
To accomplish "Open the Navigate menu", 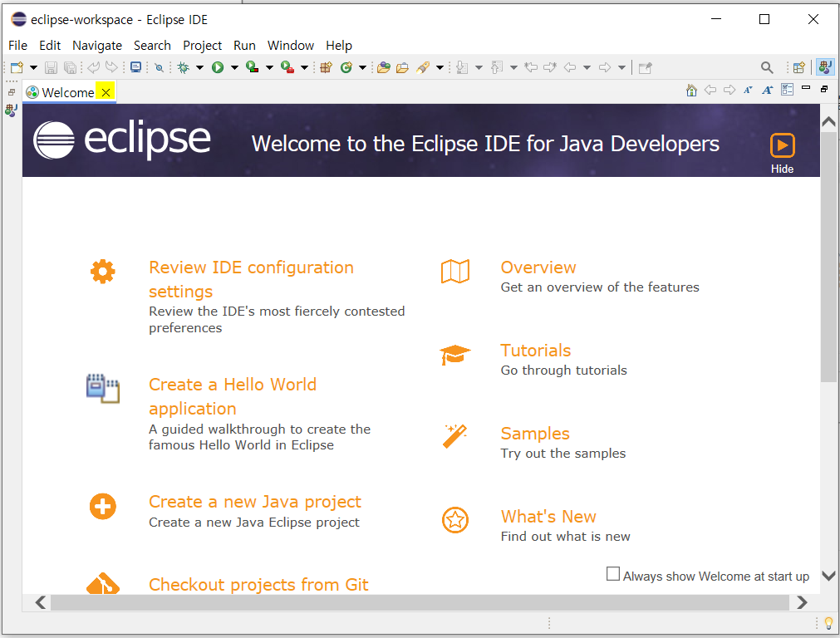I will [97, 46].
